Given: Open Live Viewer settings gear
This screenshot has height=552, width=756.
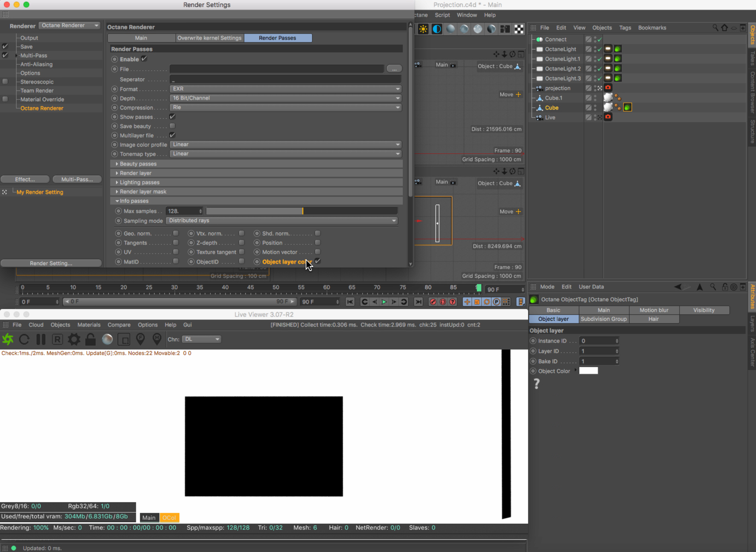Looking at the screenshot, I should (x=74, y=339).
